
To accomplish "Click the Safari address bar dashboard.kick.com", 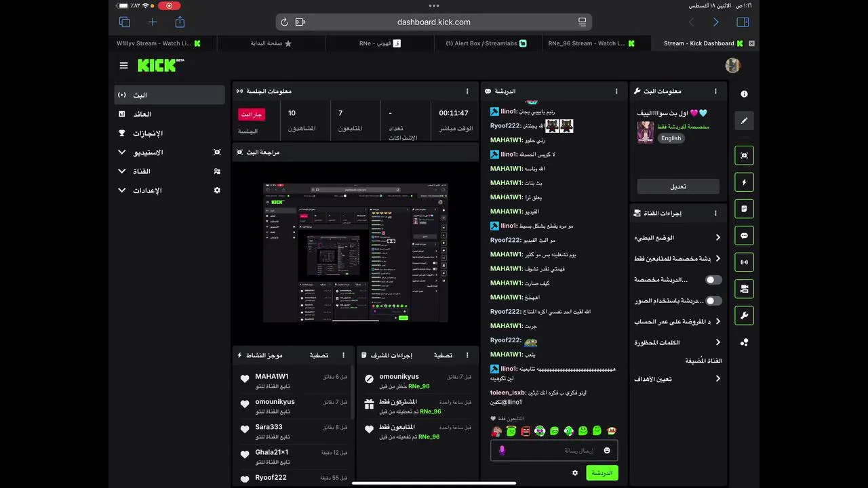I will (434, 22).
